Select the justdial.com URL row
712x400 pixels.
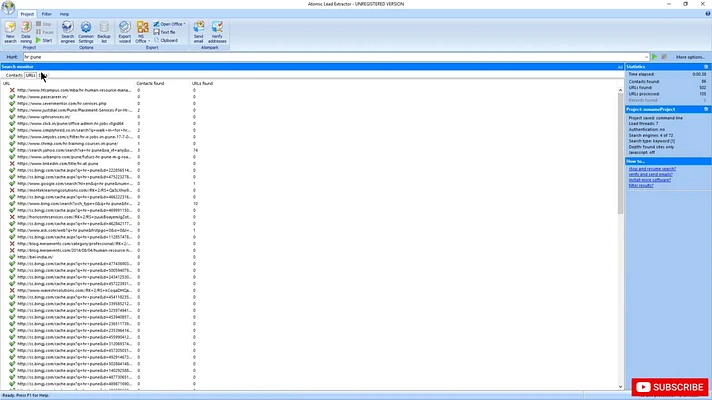(74, 110)
